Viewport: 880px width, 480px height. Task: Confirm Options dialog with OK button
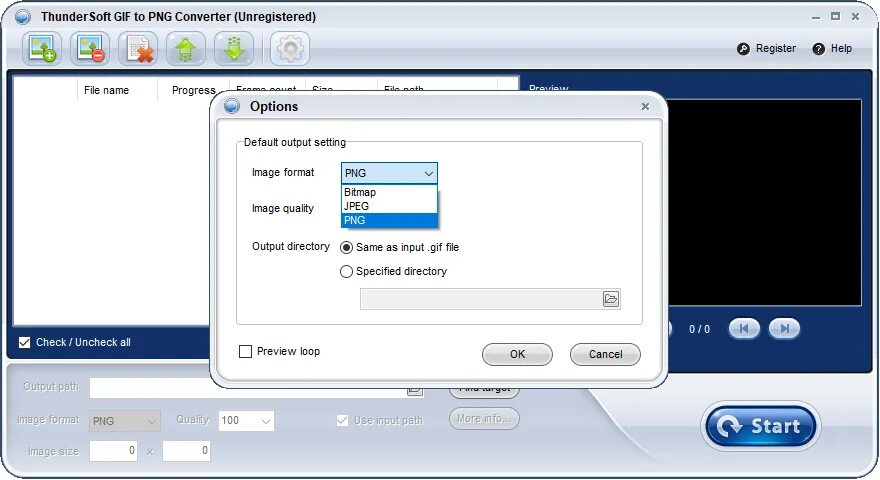coord(517,354)
